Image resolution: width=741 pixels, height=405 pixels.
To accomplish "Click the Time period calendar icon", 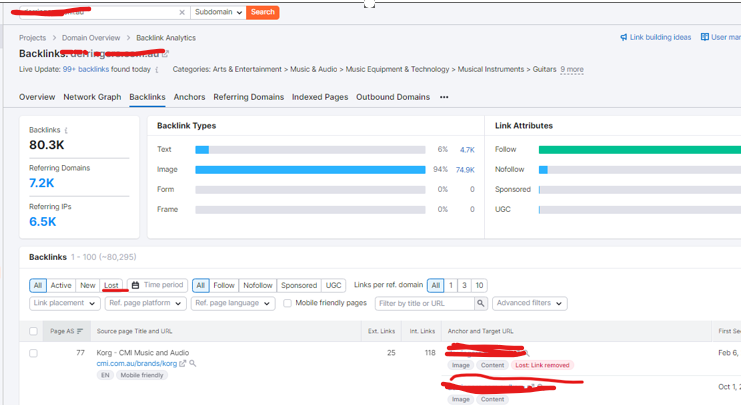I will pyautogui.click(x=135, y=285).
